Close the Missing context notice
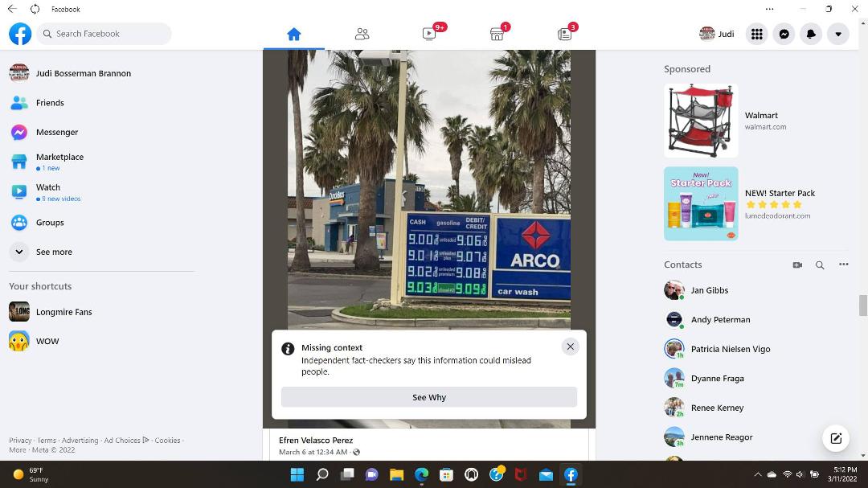868x488 pixels. [x=570, y=347]
